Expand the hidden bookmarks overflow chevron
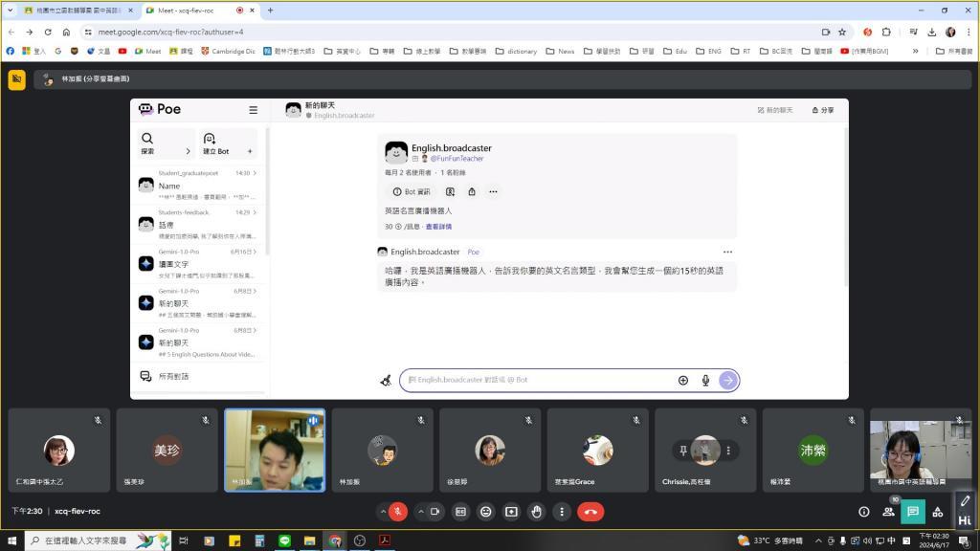Screen dimensions: 980x551 916,51
